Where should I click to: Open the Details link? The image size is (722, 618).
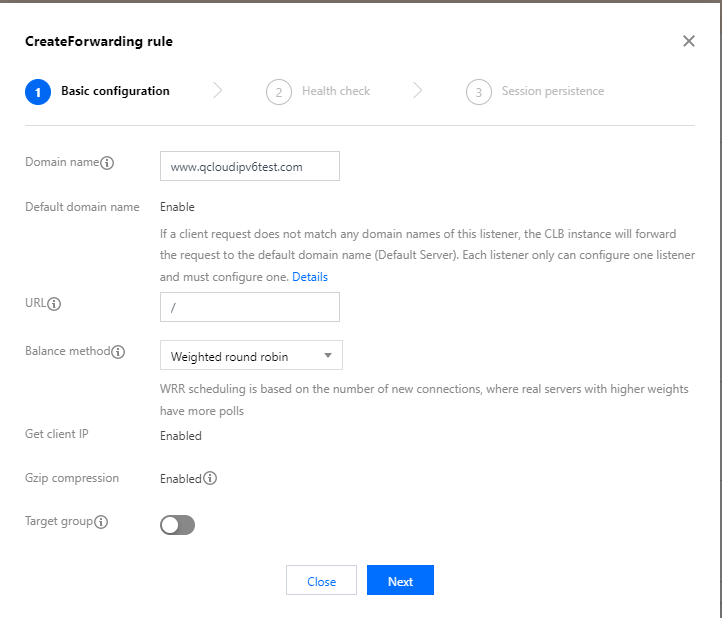point(309,276)
